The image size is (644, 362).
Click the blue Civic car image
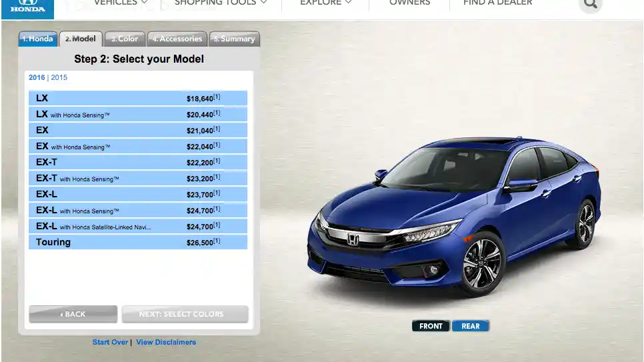coord(454,216)
